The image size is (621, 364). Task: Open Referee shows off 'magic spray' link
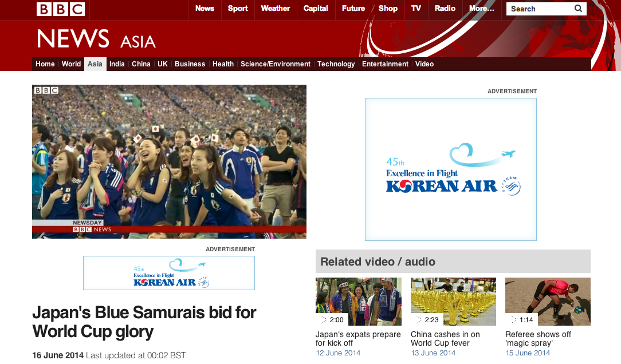(x=538, y=339)
